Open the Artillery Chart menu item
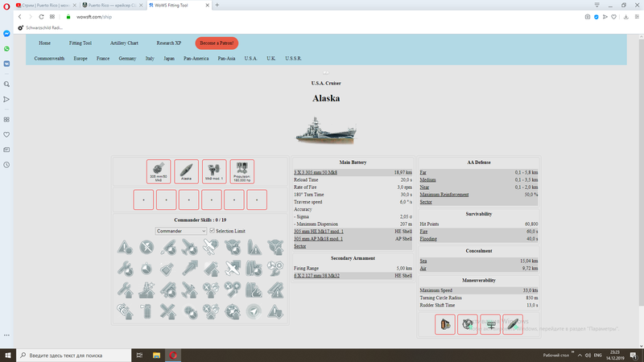The height and width of the screenshot is (362, 644). click(124, 43)
